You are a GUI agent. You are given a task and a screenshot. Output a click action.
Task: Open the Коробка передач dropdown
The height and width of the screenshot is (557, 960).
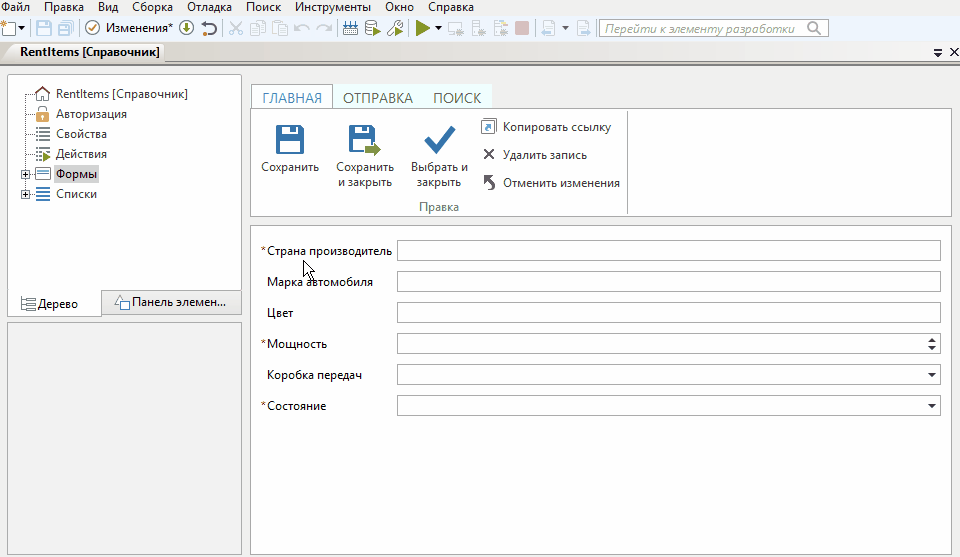[x=932, y=375]
